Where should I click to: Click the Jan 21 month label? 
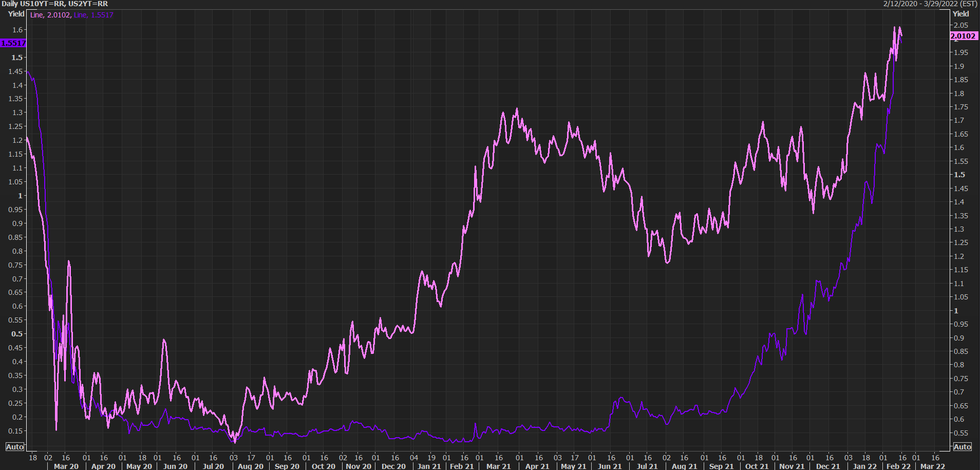tap(429, 466)
